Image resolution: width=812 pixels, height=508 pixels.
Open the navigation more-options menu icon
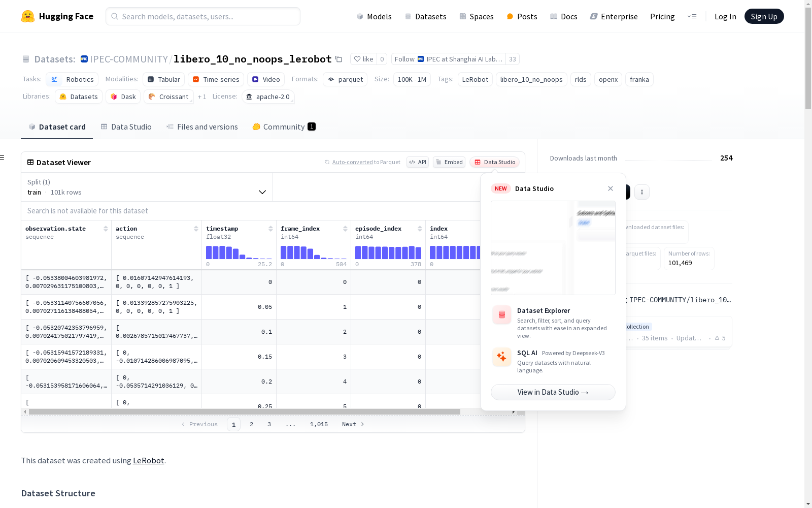[x=692, y=16]
